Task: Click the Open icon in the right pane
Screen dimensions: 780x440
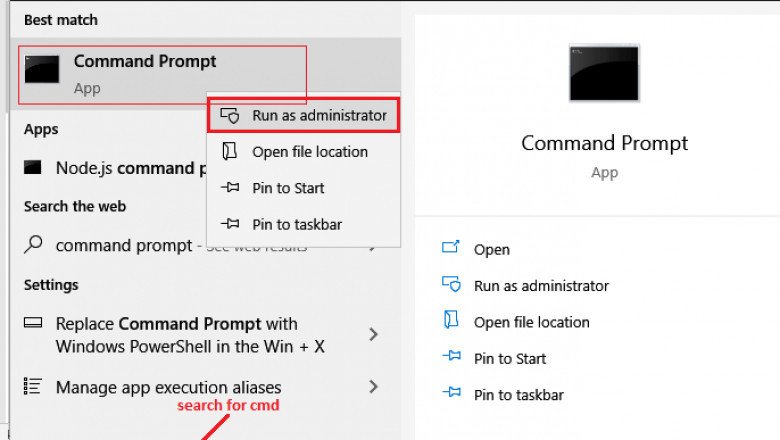Action: click(451, 249)
